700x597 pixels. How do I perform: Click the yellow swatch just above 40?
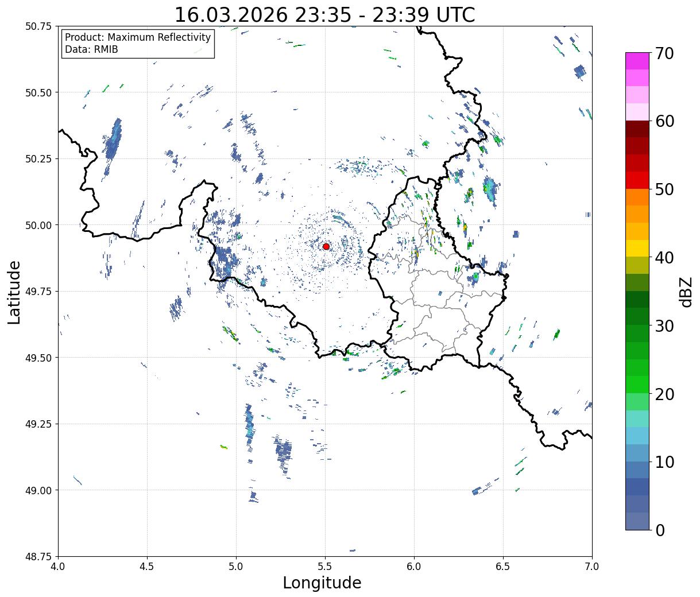(637, 248)
